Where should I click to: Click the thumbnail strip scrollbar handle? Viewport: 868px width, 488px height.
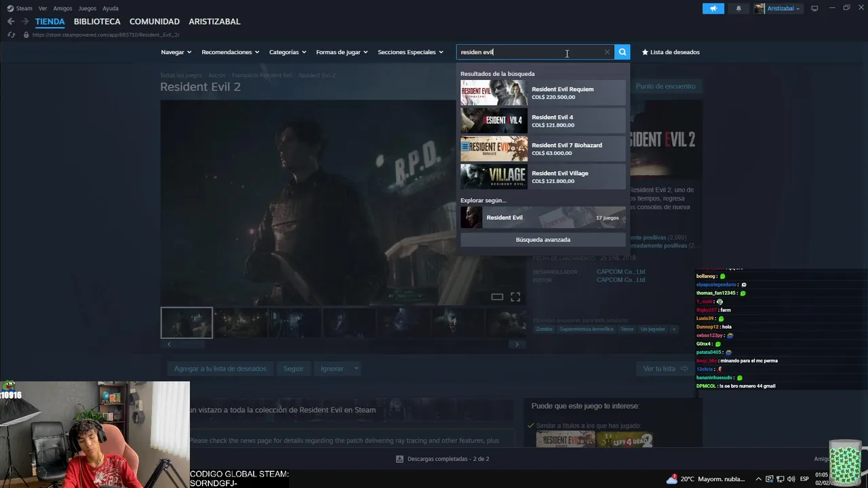191,344
